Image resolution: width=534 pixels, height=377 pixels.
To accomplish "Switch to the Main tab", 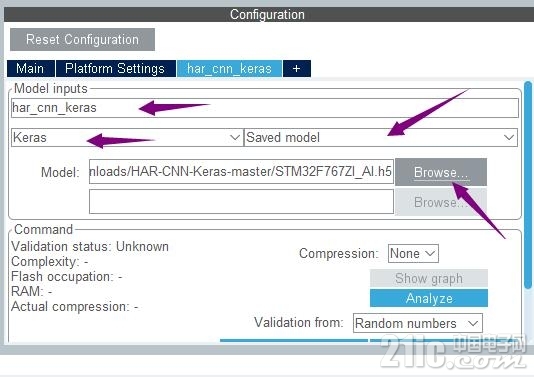I will point(31,68).
